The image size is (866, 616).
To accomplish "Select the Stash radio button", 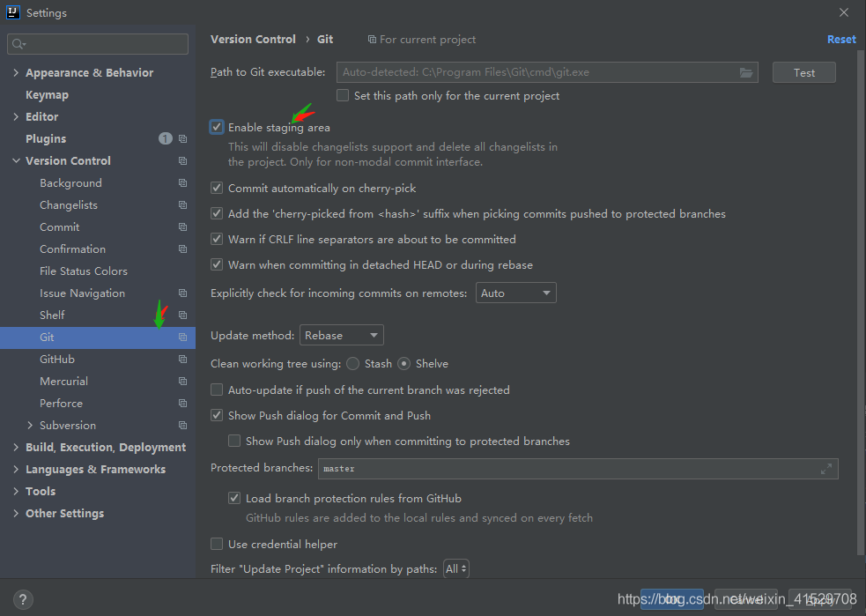I will (353, 364).
